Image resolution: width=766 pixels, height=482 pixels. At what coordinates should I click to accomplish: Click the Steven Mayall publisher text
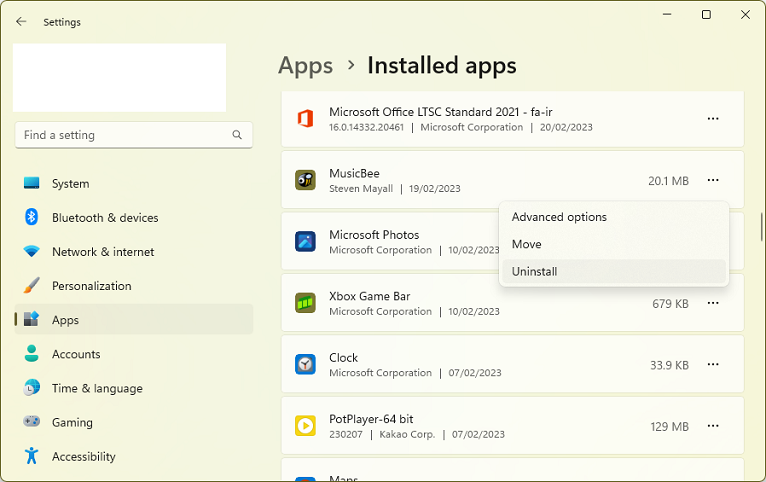tap(361, 189)
